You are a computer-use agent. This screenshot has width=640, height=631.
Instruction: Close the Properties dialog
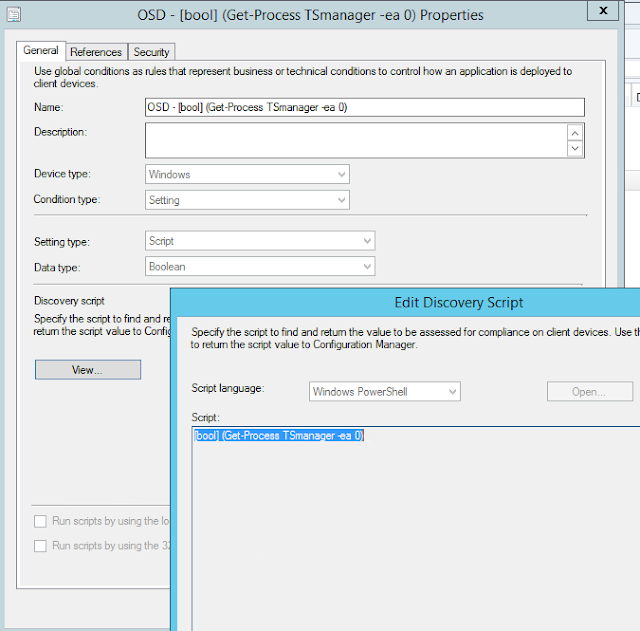click(x=603, y=10)
